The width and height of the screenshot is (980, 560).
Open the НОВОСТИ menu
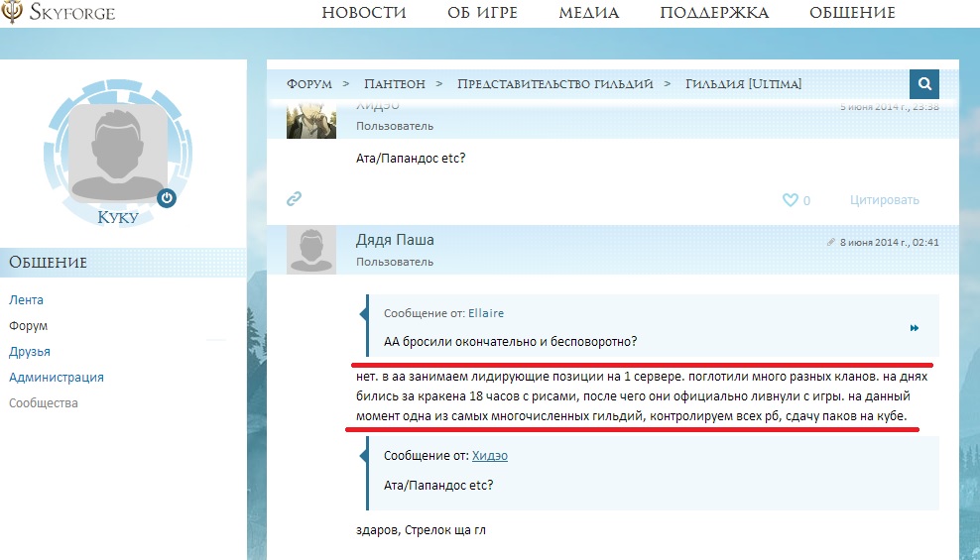pos(364,13)
